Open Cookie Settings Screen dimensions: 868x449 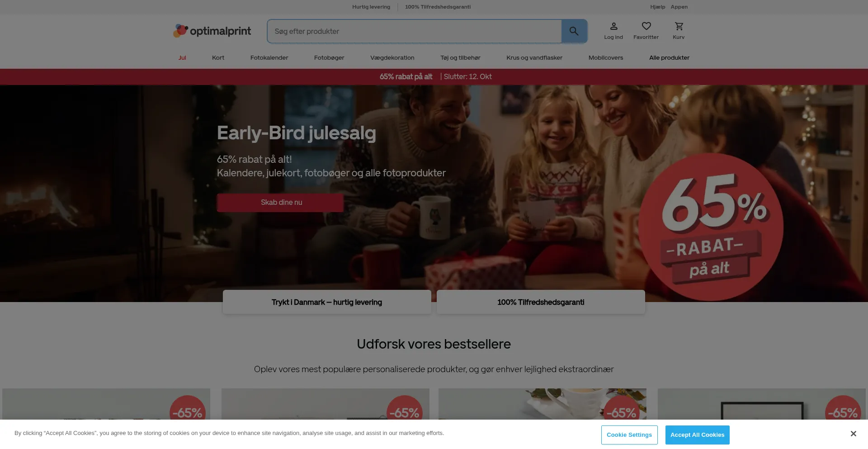629,435
